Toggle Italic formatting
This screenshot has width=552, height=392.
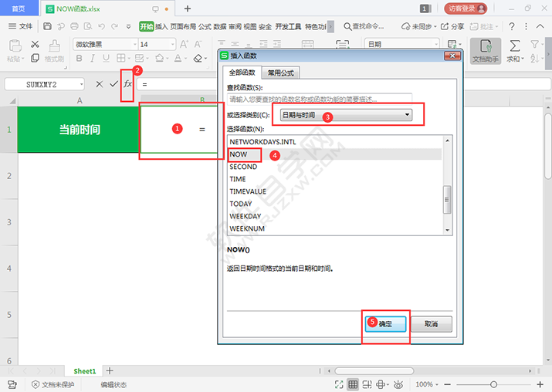click(x=93, y=58)
